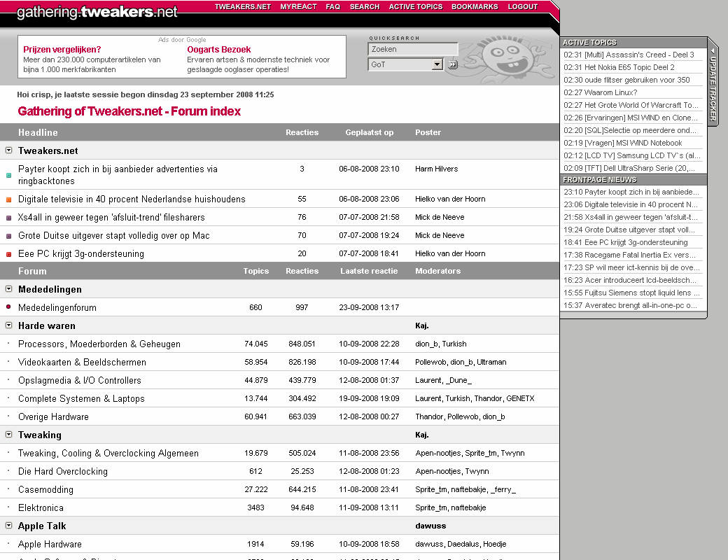Open the Casemodding forum

(45, 489)
